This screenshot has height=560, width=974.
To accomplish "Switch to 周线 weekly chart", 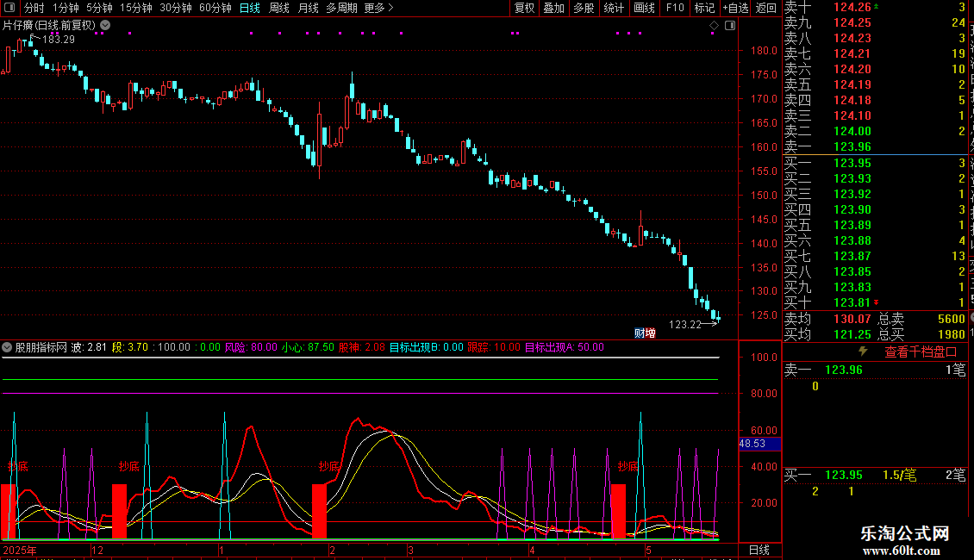I will (x=279, y=8).
